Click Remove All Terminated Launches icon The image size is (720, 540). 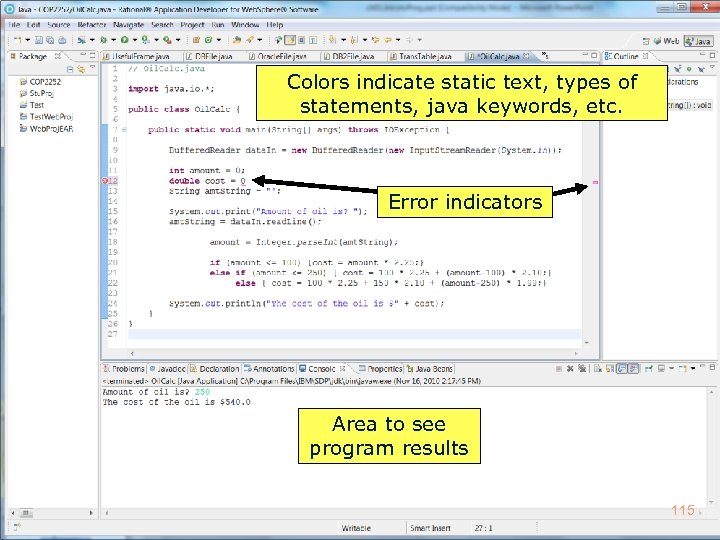click(582, 368)
